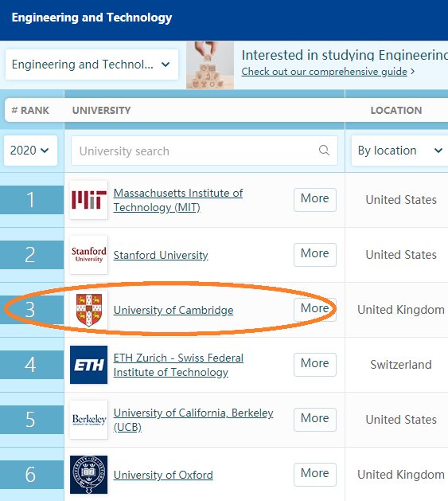
Task: Click the # RANK column header
Action: 30,110
